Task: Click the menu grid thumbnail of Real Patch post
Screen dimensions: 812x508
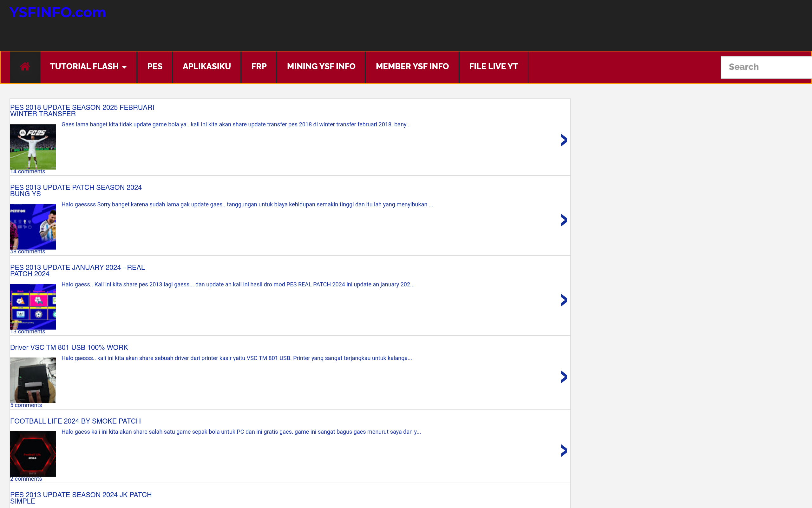Action: tap(33, 306)
